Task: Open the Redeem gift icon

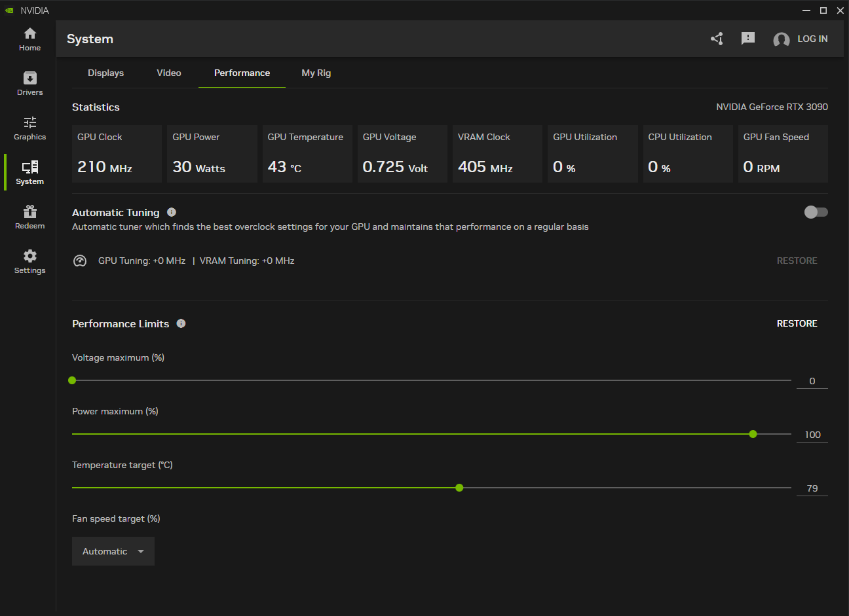Action: point(29,217)
